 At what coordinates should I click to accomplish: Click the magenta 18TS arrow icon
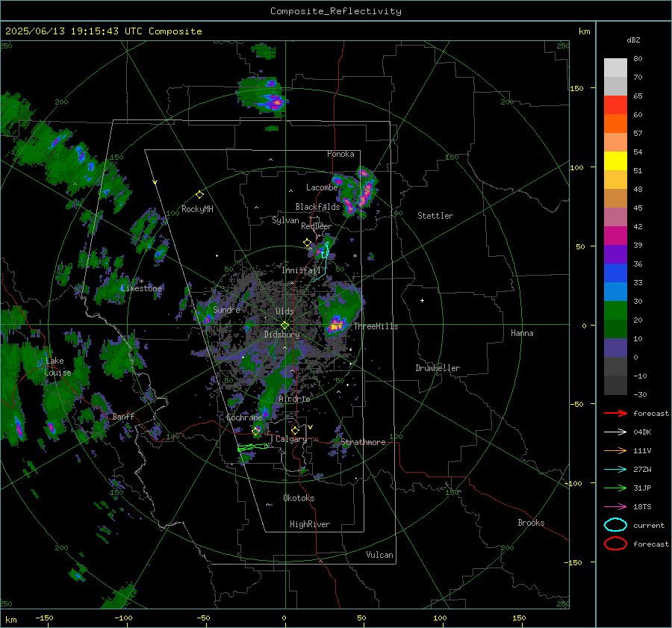pos(615,507)
